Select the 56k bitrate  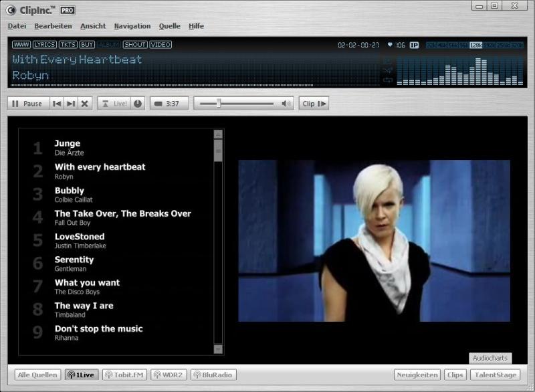(x=453, y=45)
